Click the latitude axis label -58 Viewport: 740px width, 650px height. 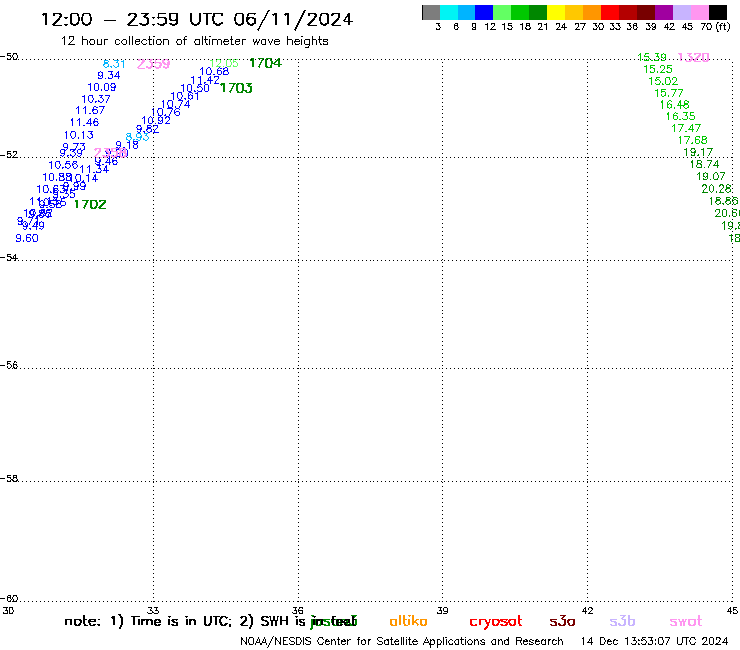pyautogui.click(x=9, y=479)
